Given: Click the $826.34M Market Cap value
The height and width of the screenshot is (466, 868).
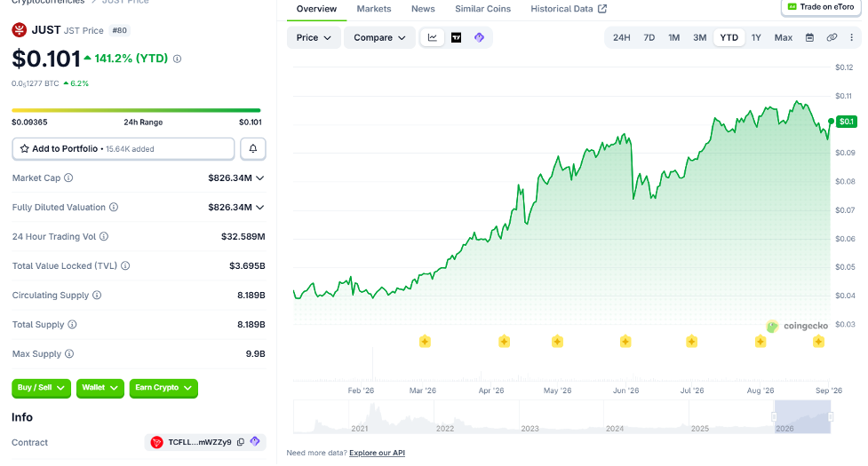Looking at the screenshot, I should [x=230, y=178].
